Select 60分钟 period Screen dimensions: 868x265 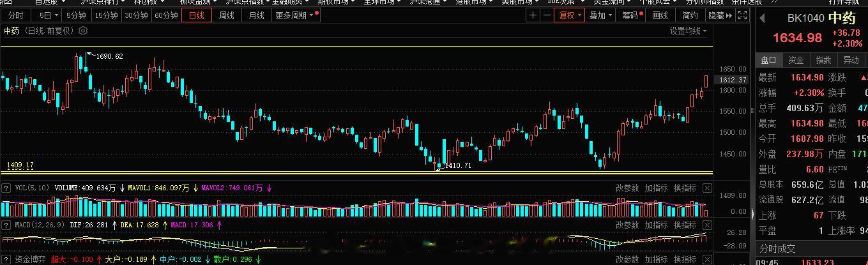click(x=167, y=15)
